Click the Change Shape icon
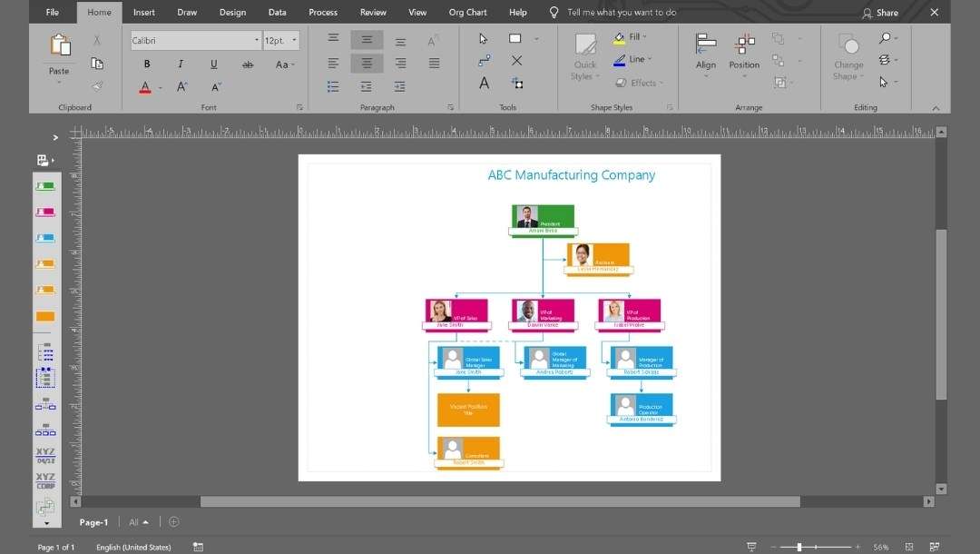Screen dimensions: 980x554 click(848, 54)
